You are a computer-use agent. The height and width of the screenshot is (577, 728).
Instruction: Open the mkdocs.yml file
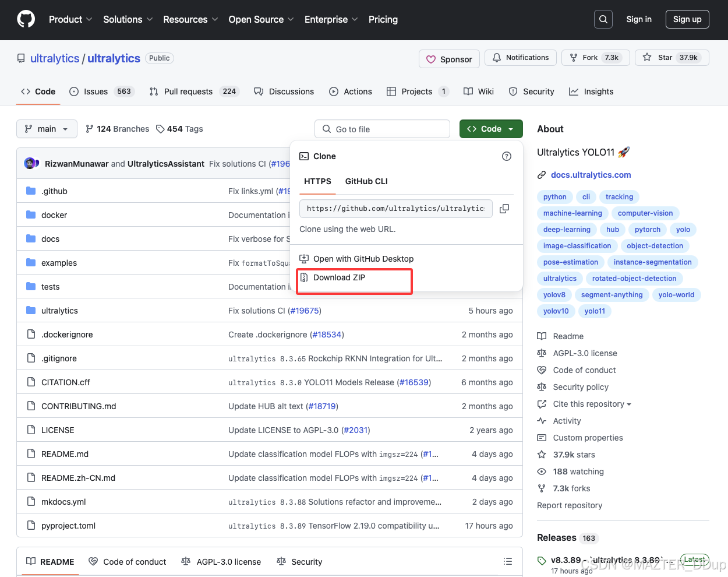click(x=63, y=502)
